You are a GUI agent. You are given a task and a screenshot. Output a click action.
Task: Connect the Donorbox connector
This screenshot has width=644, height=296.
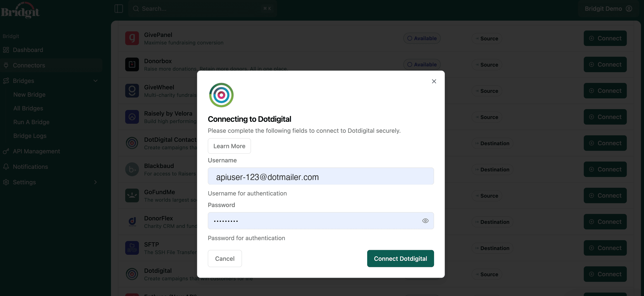(x=605, y=64)
